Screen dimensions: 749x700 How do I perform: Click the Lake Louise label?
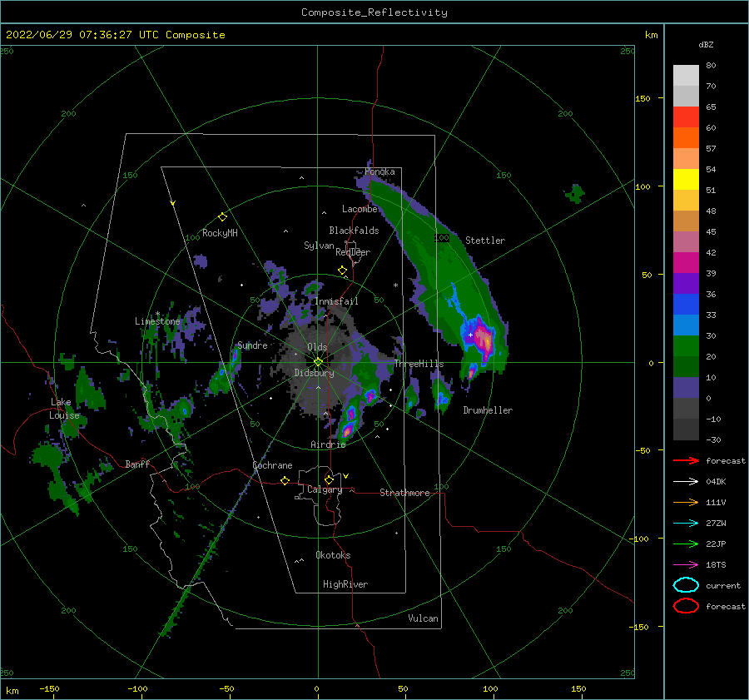click(64, 409)
